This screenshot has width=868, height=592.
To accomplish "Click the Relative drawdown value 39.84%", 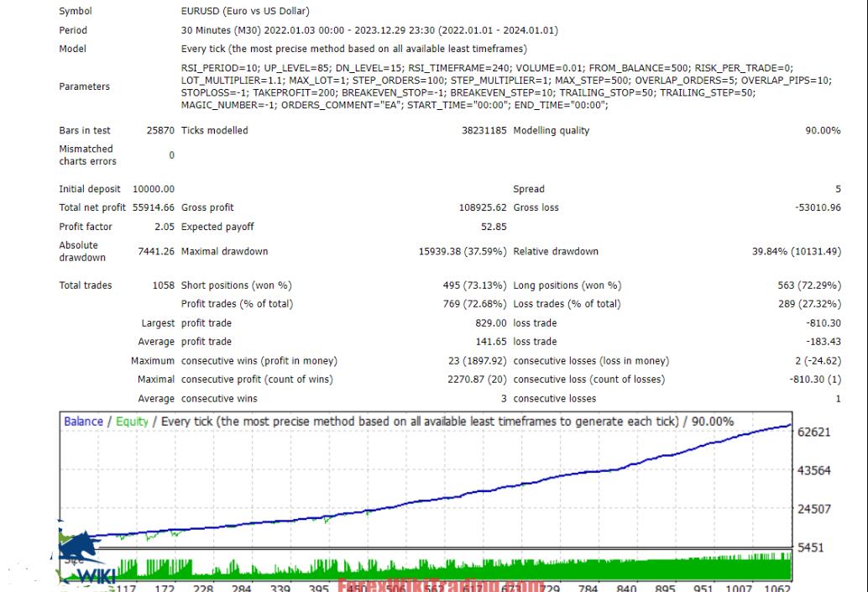I will coord(796,252).
